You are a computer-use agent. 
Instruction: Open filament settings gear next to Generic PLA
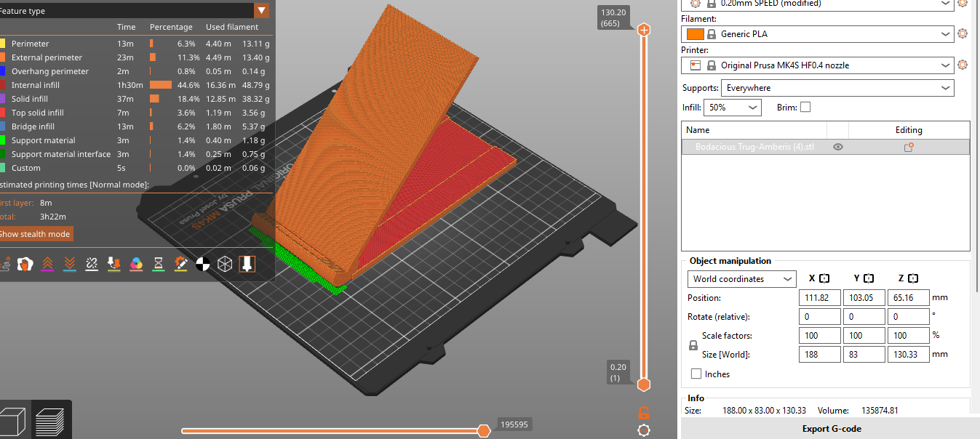(963, 33)
